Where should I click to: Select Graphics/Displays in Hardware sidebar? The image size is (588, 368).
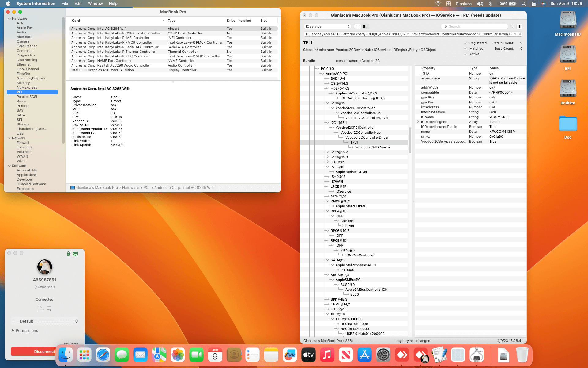pos(31,78)
